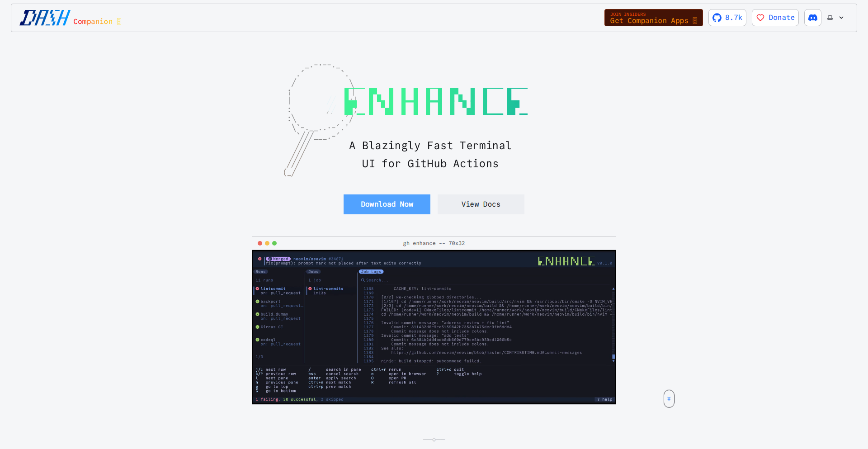Image resolution: width=868 pixels, height=449 pixels.
Task: Open the Companion link beside the logo
Action: click(97, 21)
